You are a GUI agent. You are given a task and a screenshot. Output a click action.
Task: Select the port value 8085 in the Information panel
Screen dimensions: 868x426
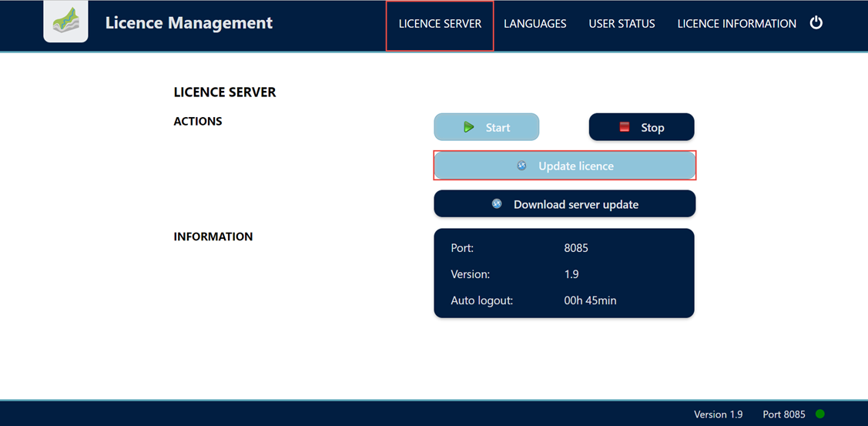coord(576,249)
